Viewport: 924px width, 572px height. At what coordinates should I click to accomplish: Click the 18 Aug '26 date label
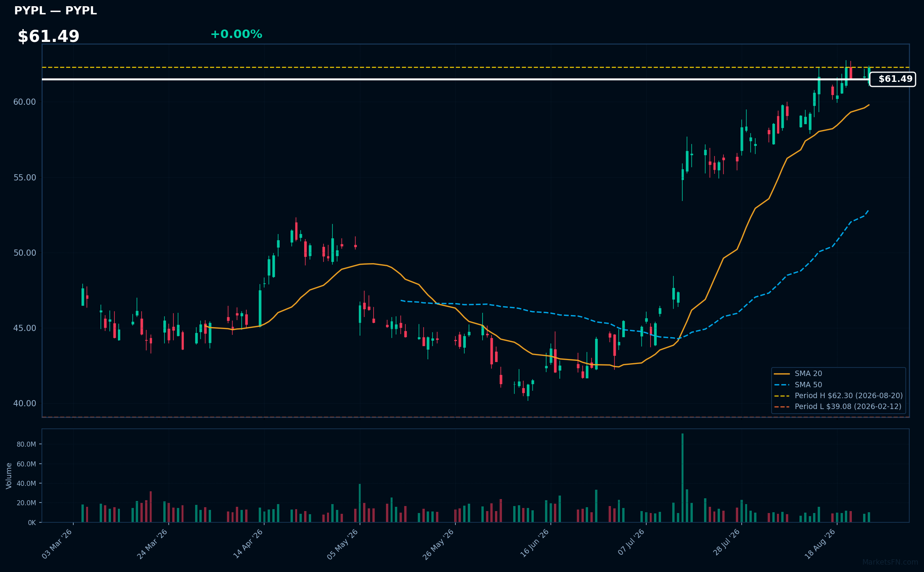point(820,544)
